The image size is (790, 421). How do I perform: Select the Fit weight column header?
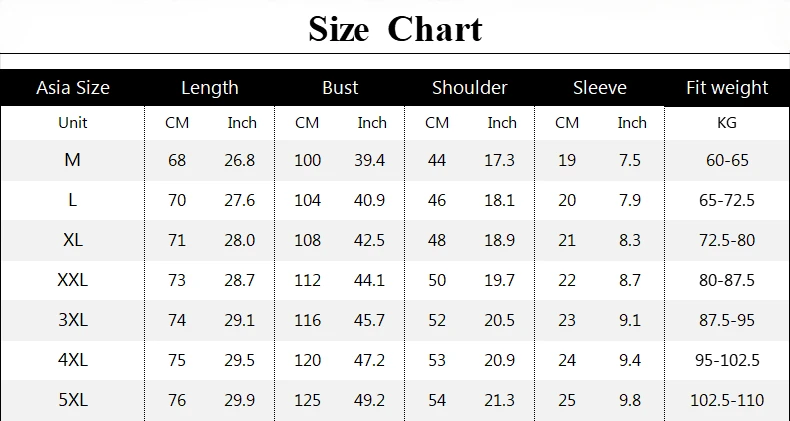(727, 88)
